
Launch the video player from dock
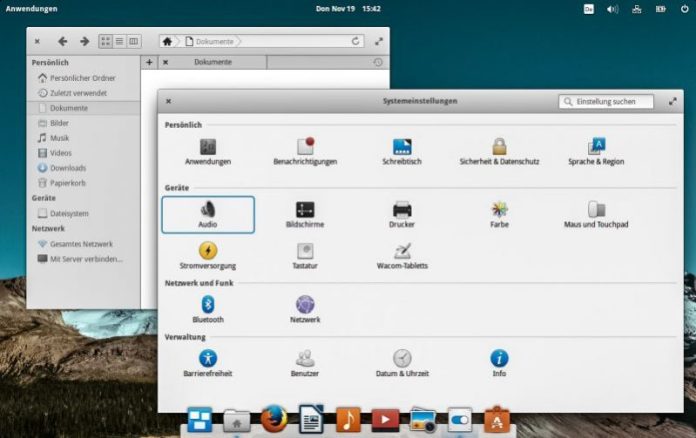coord(385,420)
